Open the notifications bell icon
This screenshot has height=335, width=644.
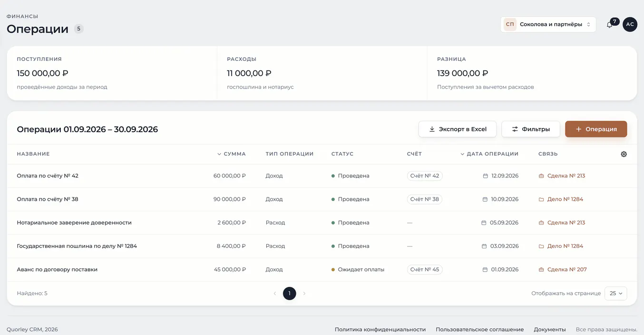609,25
